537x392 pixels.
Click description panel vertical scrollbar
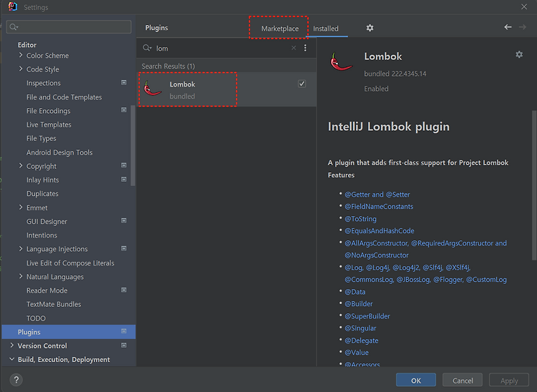click(534, 185)
